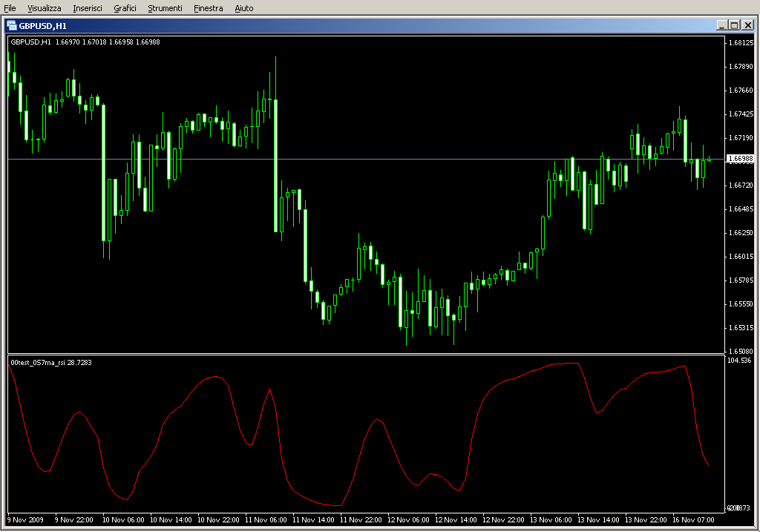Open the Inserisci menu
Screen dimensions: 760x532
point(88,8)
